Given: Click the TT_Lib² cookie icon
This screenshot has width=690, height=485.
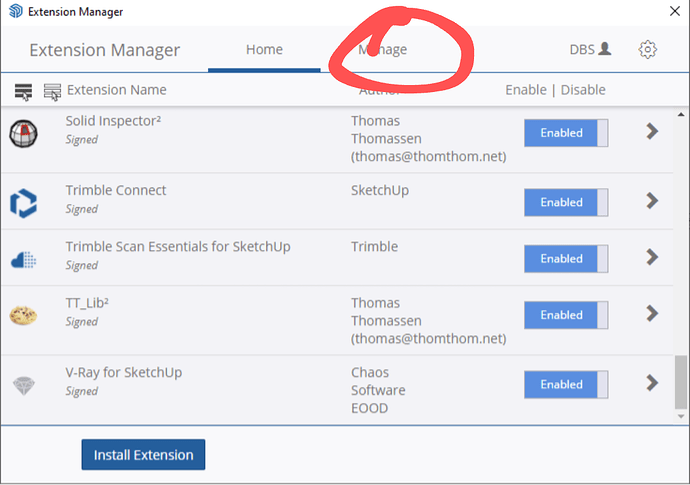Looking at the screenshot, I should (x=23, y=316).
